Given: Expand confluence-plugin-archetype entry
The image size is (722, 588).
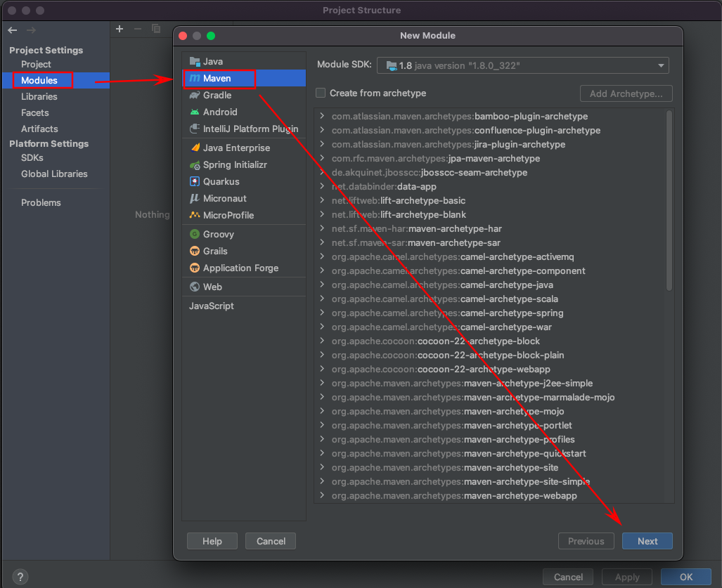Looking at the screenshot, I should pyautogui.click(x=322, y=130).
